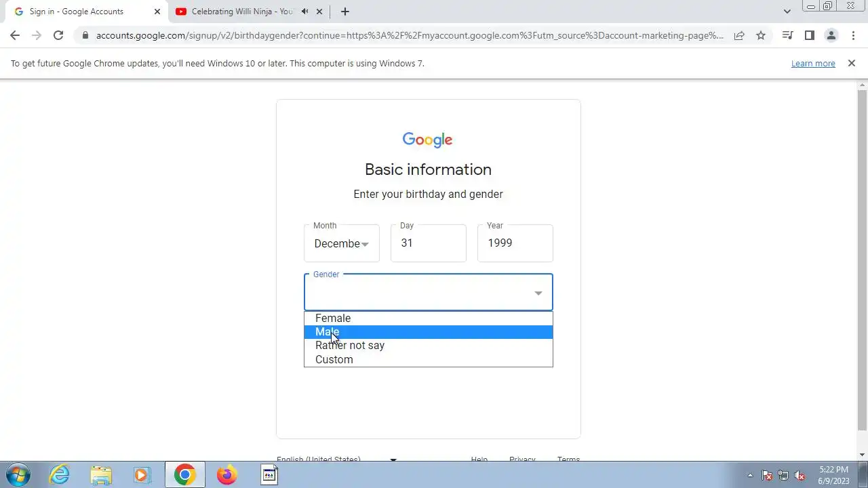Choose Male from gender list
This screenshot has width=868, height=488.
[x=429, y=332]
